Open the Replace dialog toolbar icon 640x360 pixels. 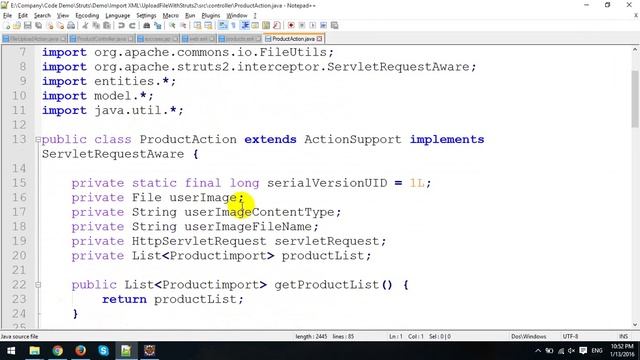157,25
